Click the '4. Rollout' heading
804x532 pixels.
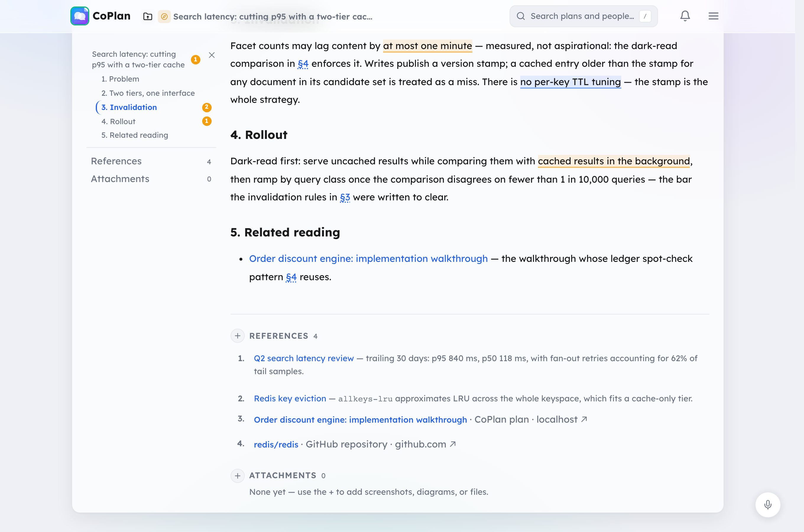pyautogui.click(x=259, y=135)
